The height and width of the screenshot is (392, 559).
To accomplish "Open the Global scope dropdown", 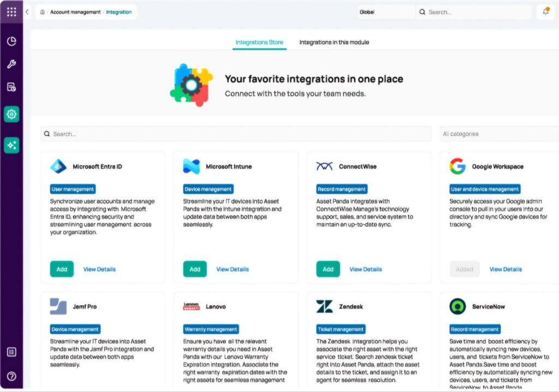I will click(385, 12).
